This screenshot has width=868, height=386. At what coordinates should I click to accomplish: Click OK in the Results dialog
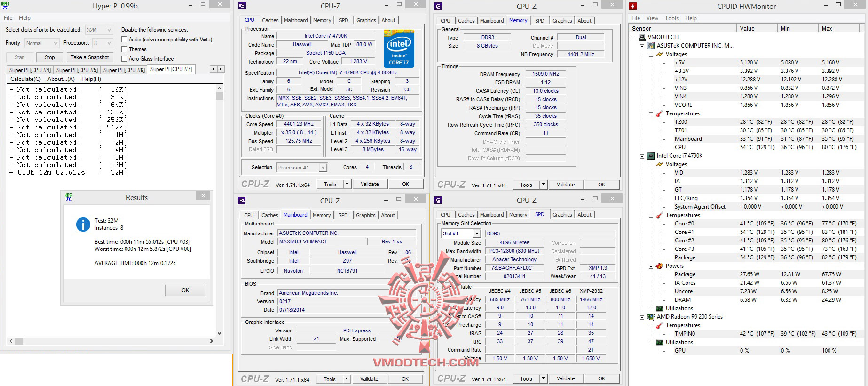185,290
